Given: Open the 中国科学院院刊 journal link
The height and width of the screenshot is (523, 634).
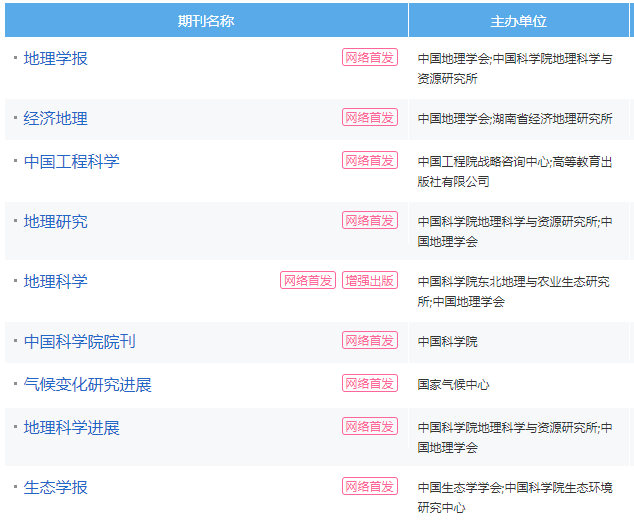Looking at the screenshot, I should click(x=79, y=341).
